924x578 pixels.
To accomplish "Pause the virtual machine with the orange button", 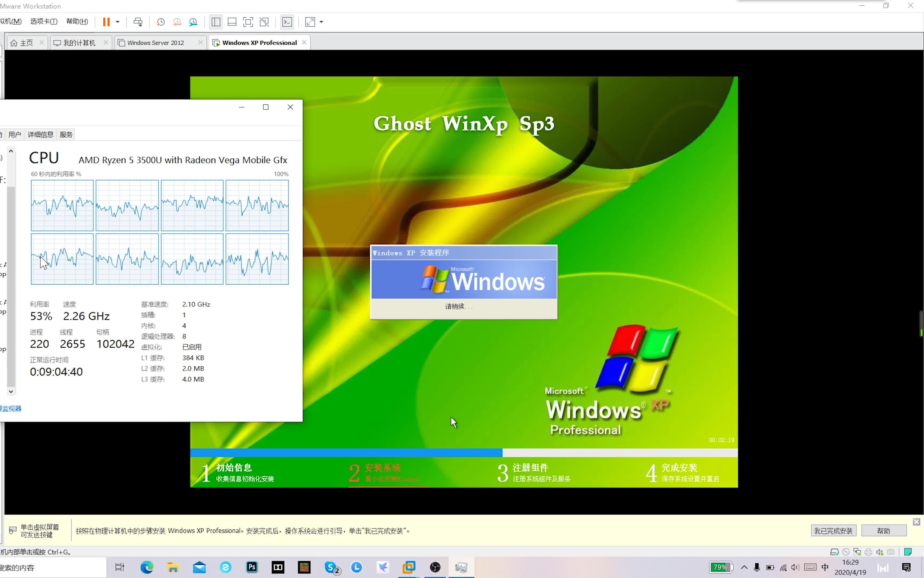I will [106, 22].
